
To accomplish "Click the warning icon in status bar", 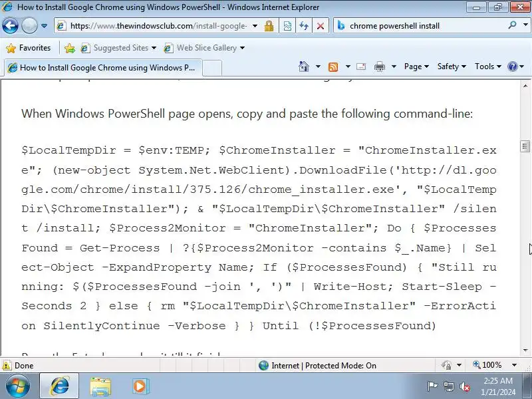I will click(7, 365).
